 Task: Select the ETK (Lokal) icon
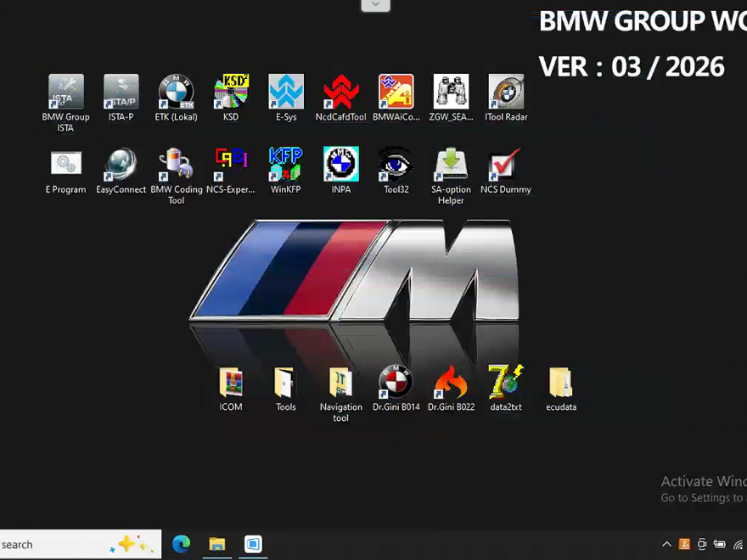(176, 92)
